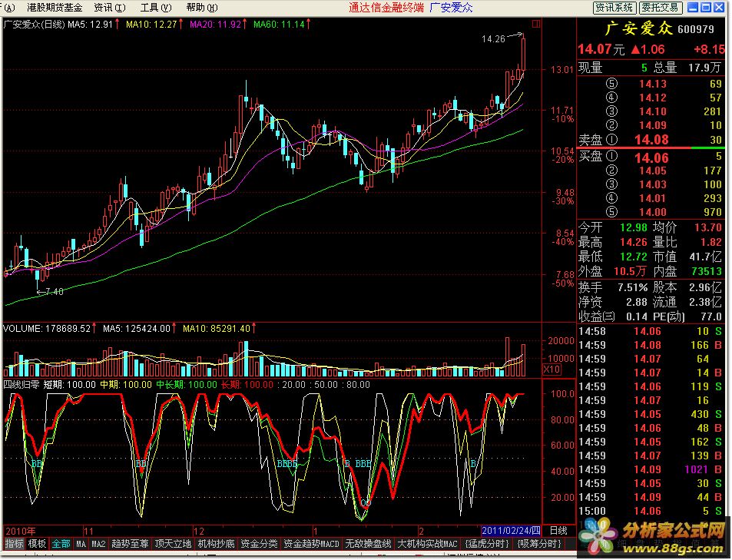732x560 pixels.
Task: Click the 换手 value 7.51%
Action: click(633, 287)
